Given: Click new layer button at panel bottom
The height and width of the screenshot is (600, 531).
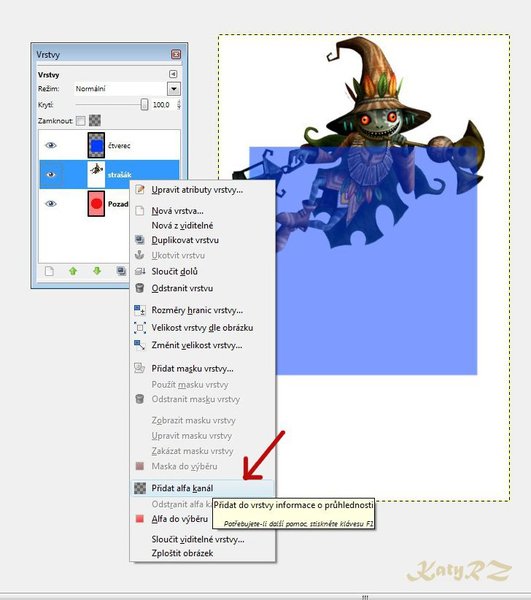Looking at the screenshot, I should point(49,271).
